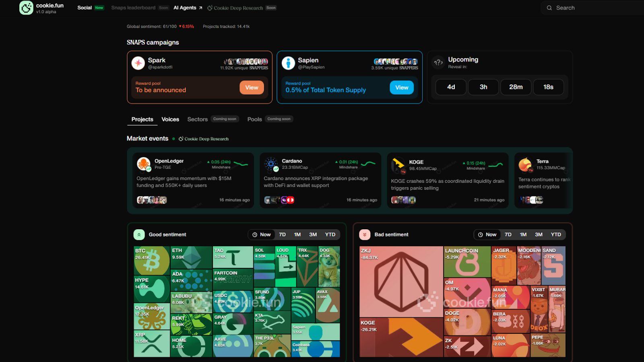Click the search magnifier icon
The image size is (644, 362).
(x=549, y=8)
